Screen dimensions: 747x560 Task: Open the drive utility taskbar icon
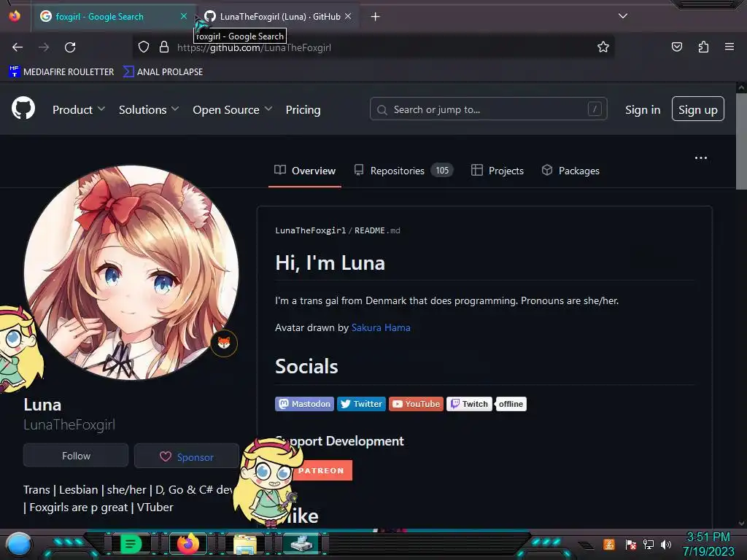click(301, 544)
